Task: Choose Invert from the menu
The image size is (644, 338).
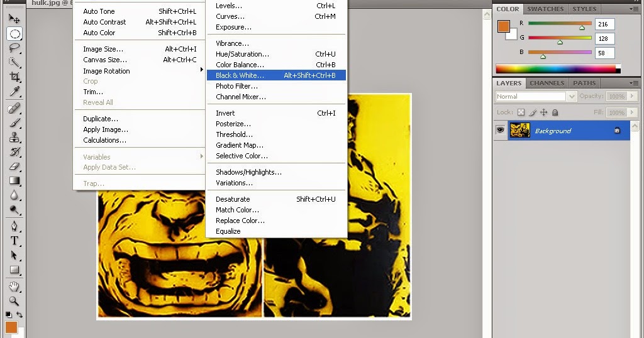Action: tap(276, 113)
